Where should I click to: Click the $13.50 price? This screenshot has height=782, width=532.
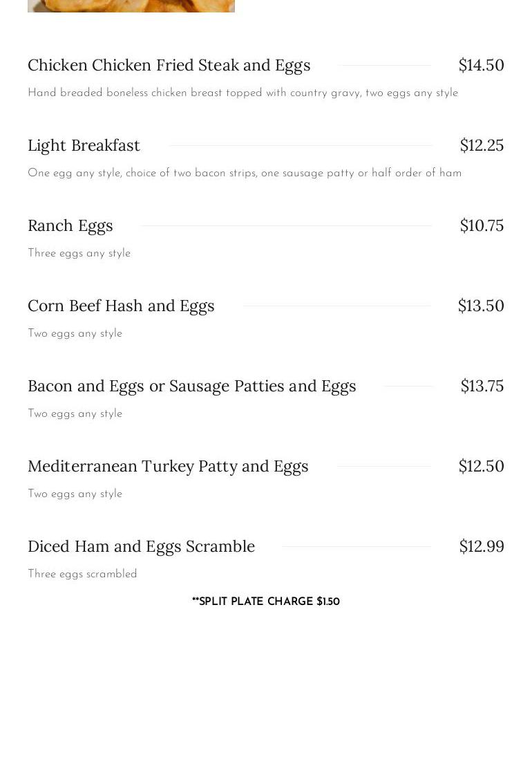[481, 306]
